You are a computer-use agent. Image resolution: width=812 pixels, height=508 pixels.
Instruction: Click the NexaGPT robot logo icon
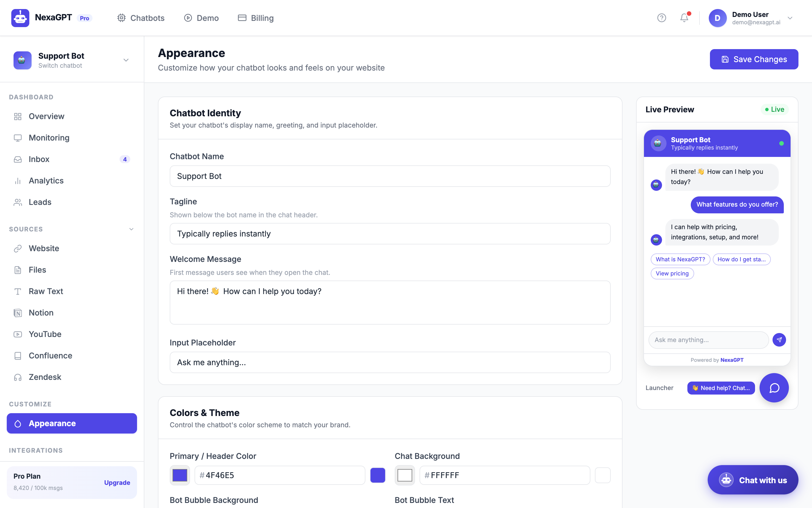20,18
